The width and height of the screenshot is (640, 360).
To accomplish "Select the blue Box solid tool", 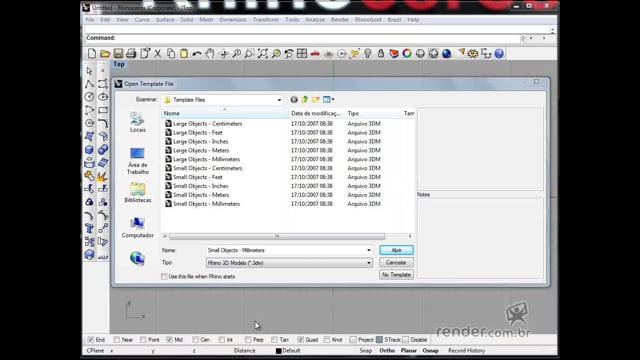I will [89, 149].
